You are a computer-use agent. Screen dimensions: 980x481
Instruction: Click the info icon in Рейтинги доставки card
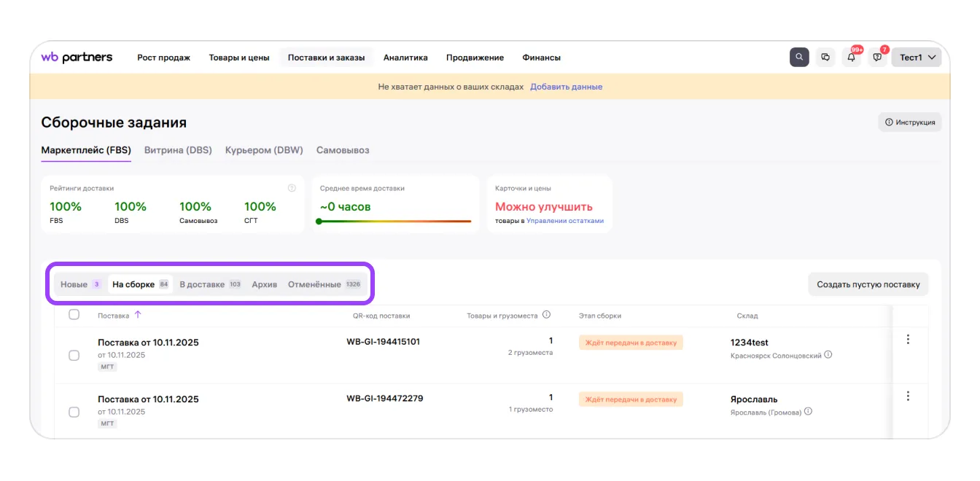click(292, 188)
